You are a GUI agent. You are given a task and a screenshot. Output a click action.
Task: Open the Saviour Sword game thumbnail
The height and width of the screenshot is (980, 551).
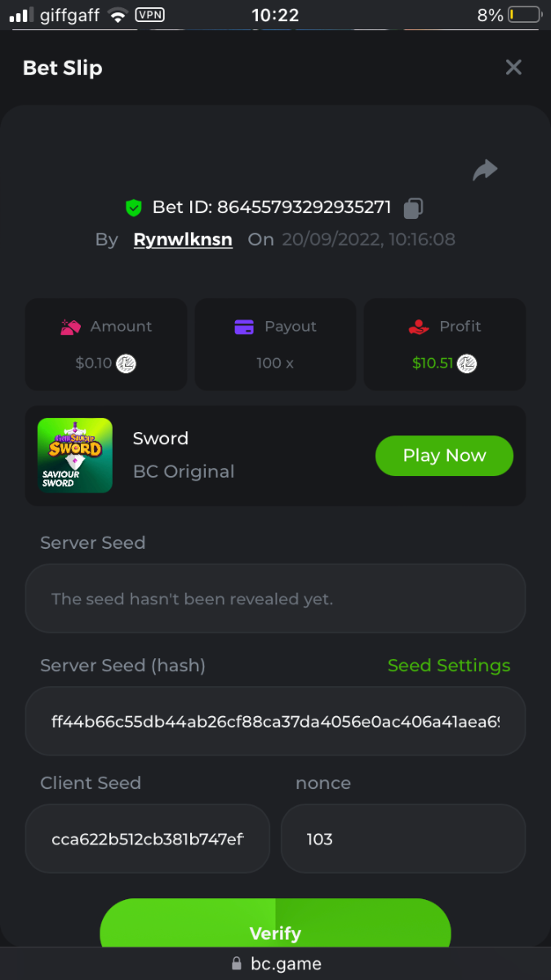tap(75, 456)
